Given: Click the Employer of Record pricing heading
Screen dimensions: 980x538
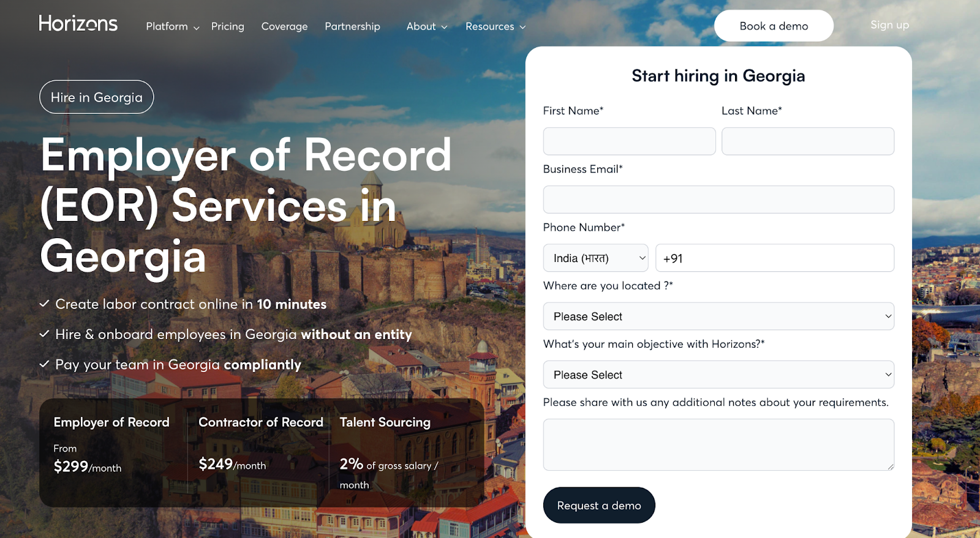Looking at the screenshot, I should coord(111,422).
